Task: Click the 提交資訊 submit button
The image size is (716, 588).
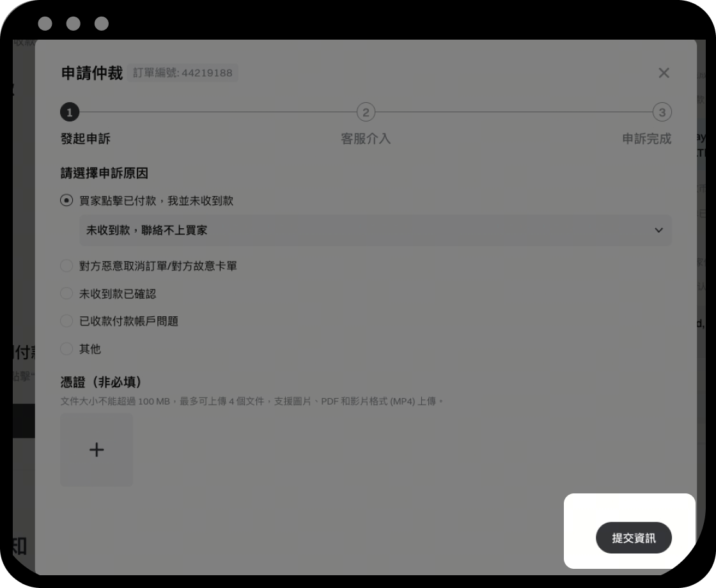Action: click(x=634, y=538)
